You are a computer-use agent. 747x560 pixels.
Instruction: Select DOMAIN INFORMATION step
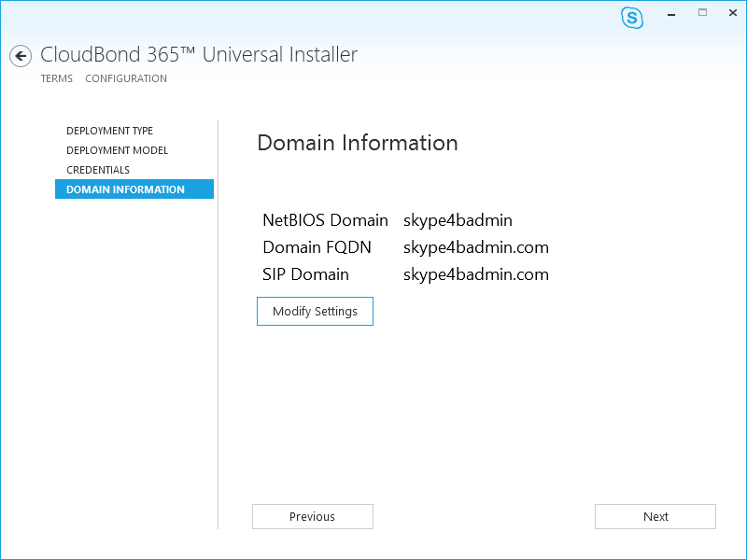[134, 189]
